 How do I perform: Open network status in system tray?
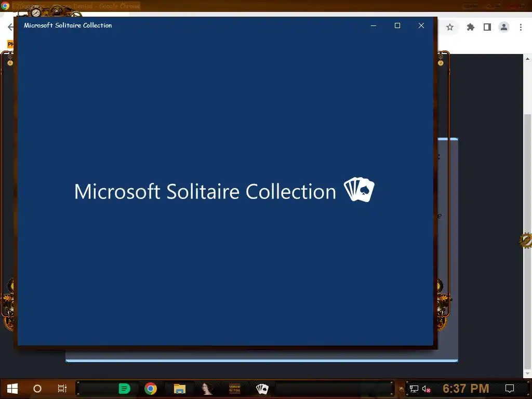(x=414, y=389)
